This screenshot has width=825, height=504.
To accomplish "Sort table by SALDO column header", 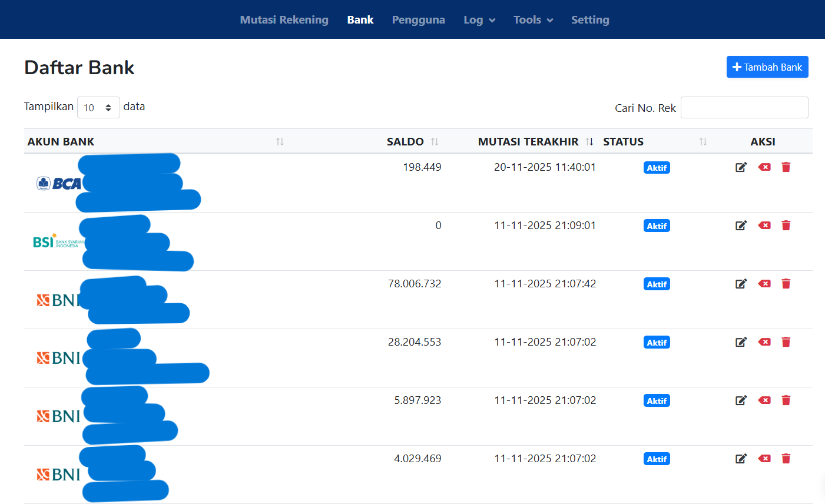I will click(406, 142).
